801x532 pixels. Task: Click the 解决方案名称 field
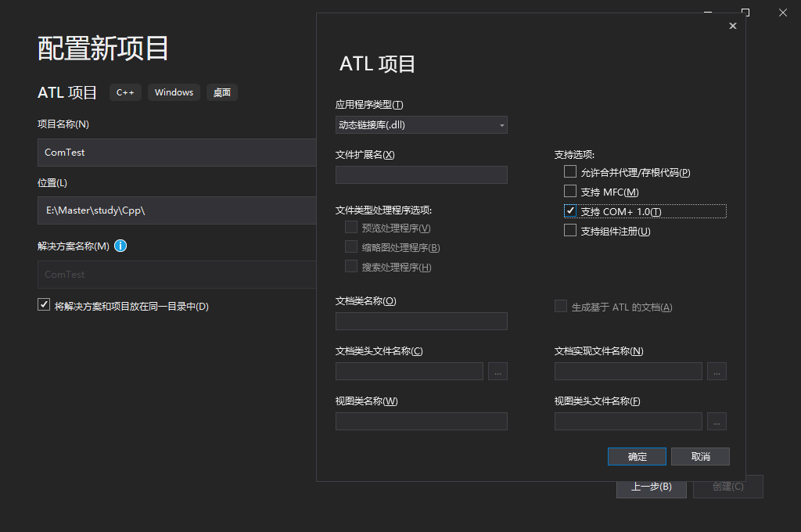point(177,275)
